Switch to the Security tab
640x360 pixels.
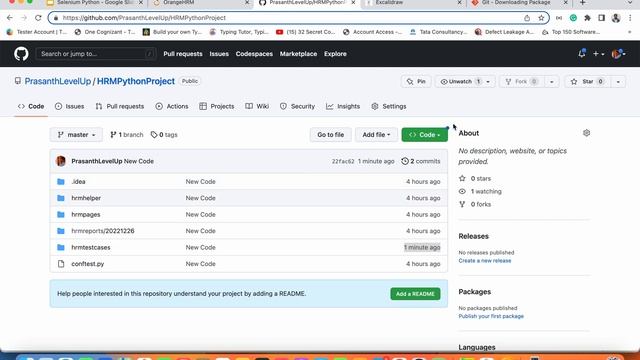tap(298, 106)
